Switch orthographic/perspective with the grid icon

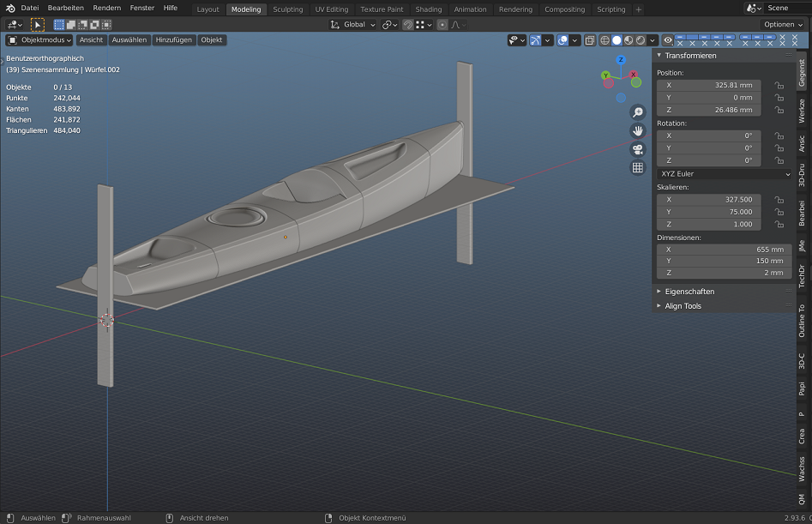(x=638, y=168)
